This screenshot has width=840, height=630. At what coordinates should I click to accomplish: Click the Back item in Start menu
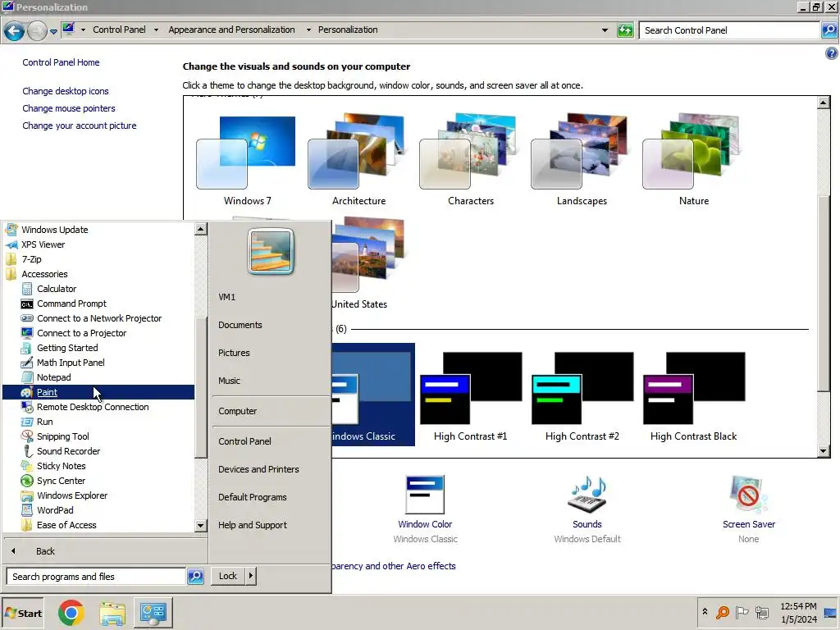pos(45,551)
